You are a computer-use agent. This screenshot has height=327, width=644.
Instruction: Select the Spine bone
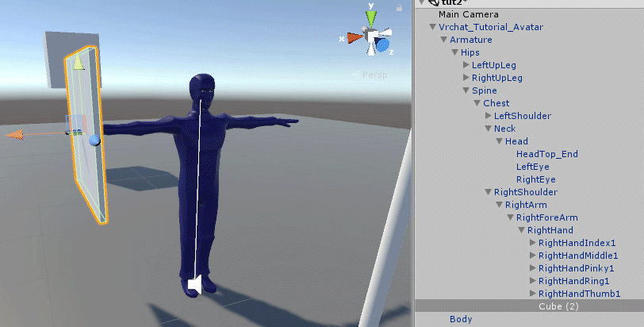[485, 90]
